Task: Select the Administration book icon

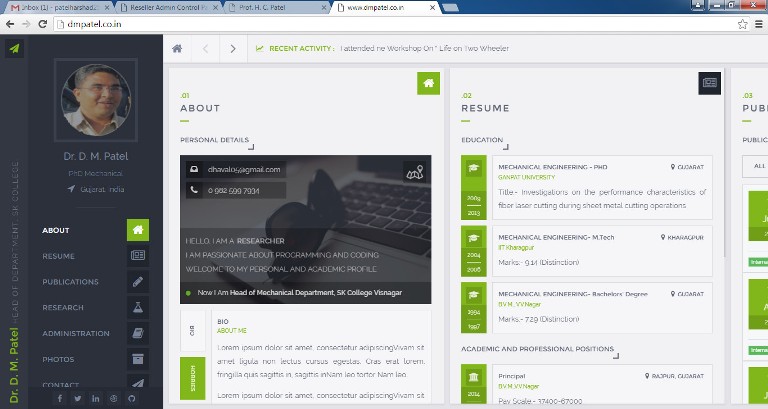Action: coord(138,334)
